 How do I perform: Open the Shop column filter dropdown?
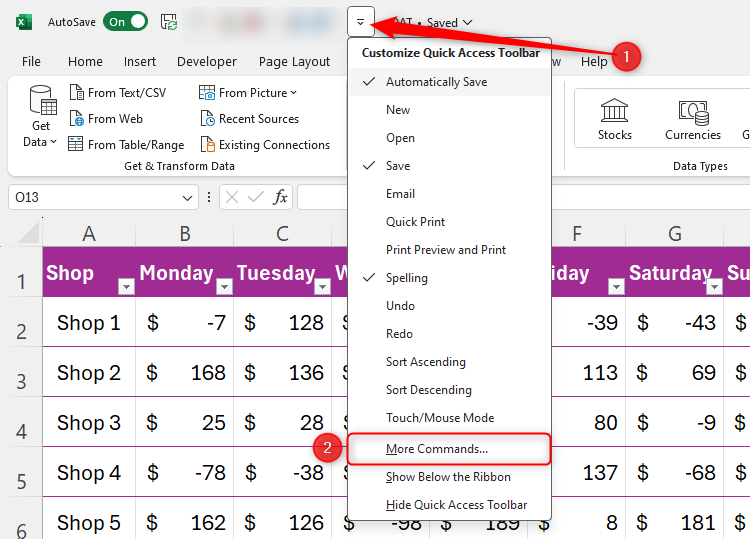[126, 287]
